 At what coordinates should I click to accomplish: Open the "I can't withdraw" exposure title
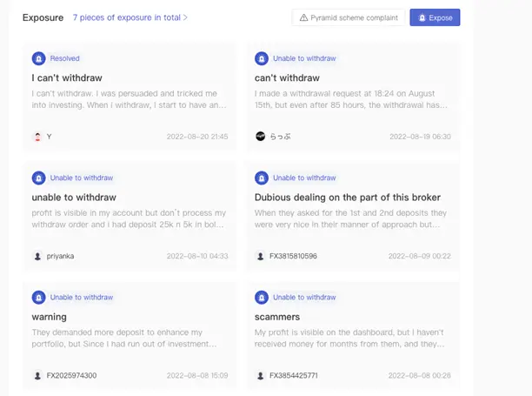(66, 77)
